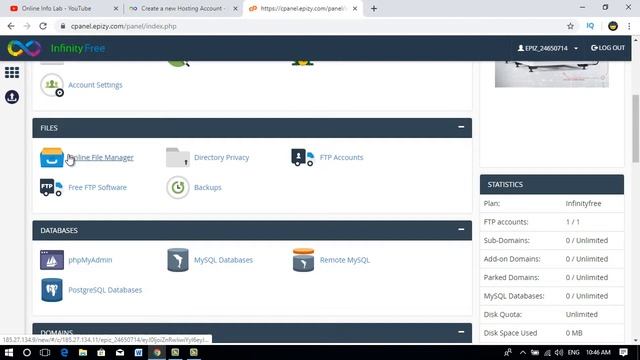The width and height of the screenshot is (640, 360).
Task: Close the Online Info Lab YouTube tab
Action: [x=116, y=9]
